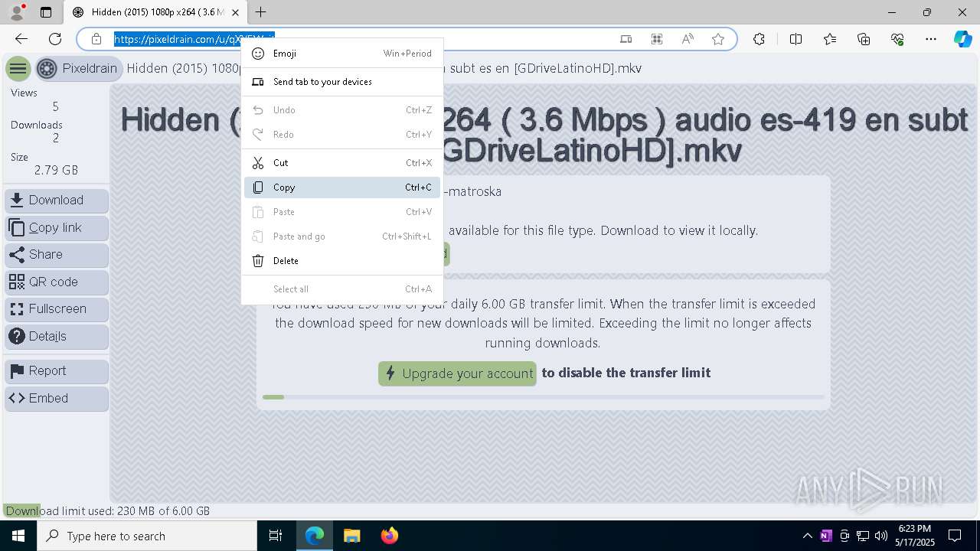Click the Pixeldrain logo button
The width and height of the screenshot is (980, 551).
[78, 68]
